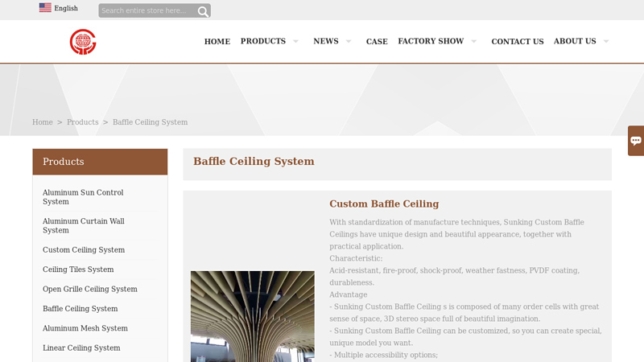Open Aluminum Sun Control System category
Screen dimensions: 644x362
click(83, 197)
